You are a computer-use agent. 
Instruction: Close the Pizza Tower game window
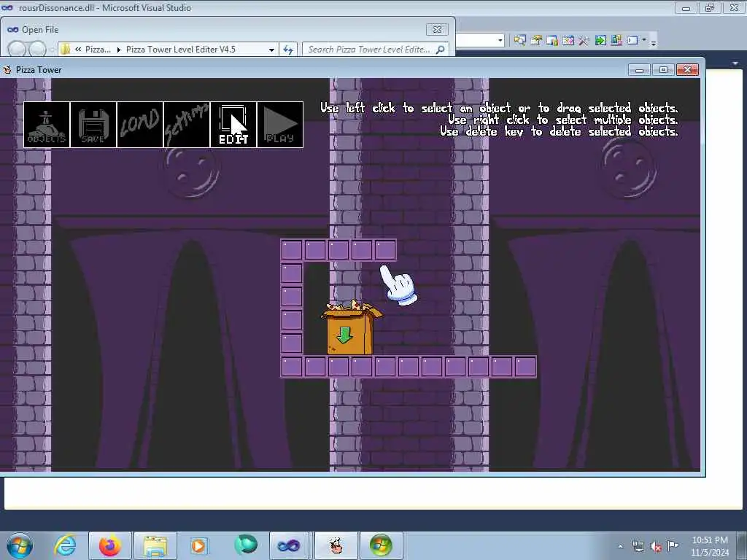coord(687,70)
